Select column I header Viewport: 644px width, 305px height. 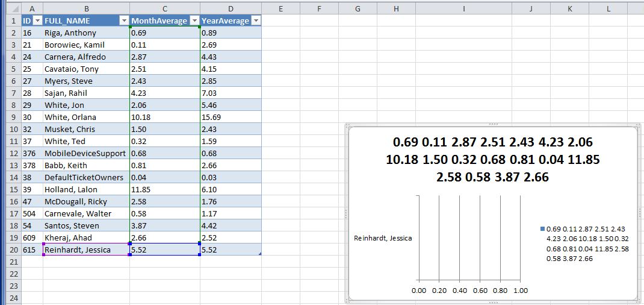(463, 8)
